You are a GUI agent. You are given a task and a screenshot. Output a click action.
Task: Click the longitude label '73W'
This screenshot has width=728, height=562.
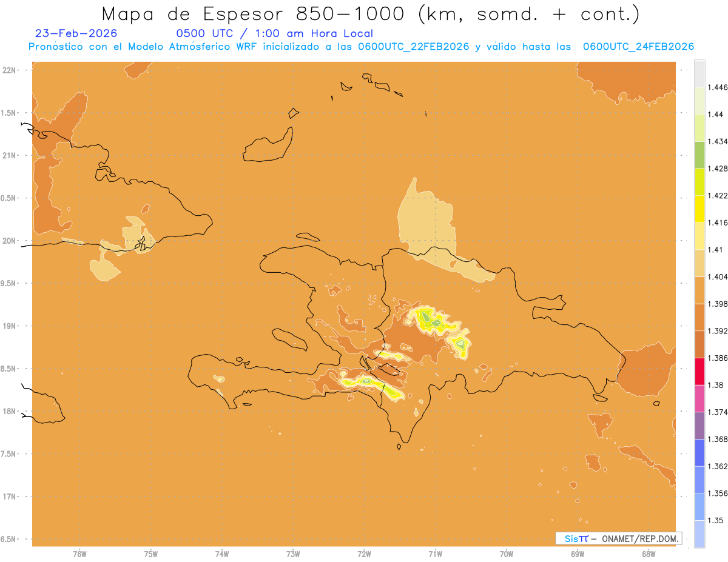pos(293,554)
